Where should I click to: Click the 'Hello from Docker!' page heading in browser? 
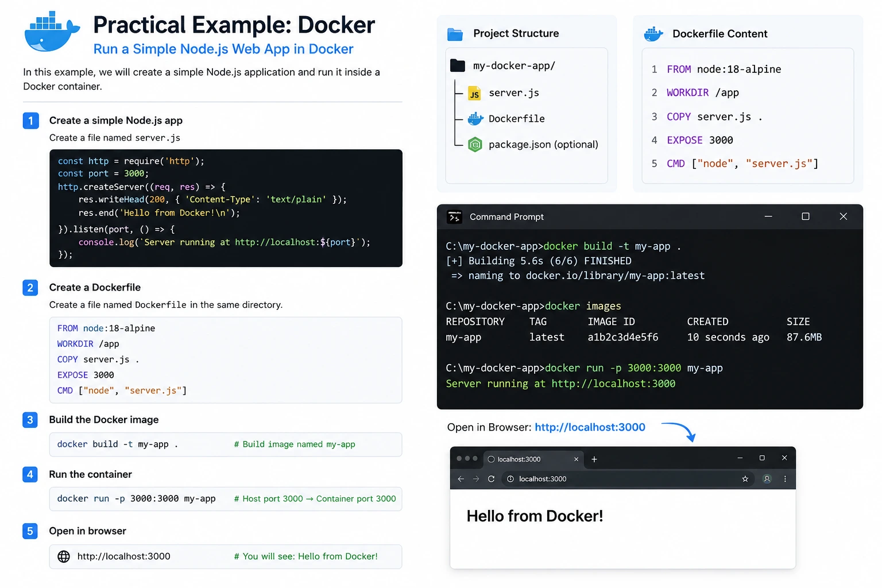click(x=535, y=516)
